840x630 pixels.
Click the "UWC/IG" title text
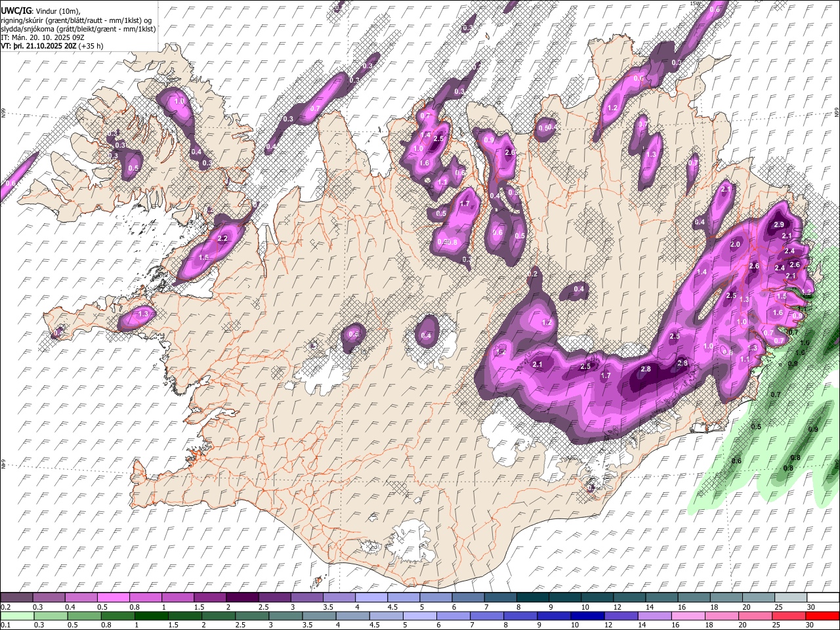(16, 11)
